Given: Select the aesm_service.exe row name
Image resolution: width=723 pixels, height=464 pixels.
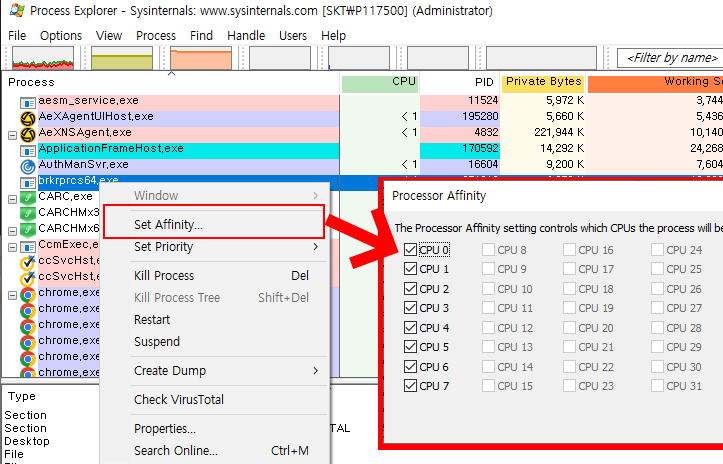Looking at the screenshot, I should (89, 101).
